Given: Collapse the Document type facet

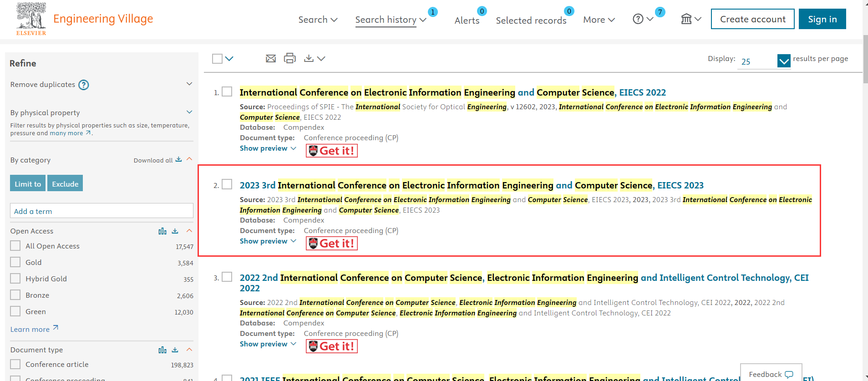Looking at the screenshot, I should click(x=189, y=350).
